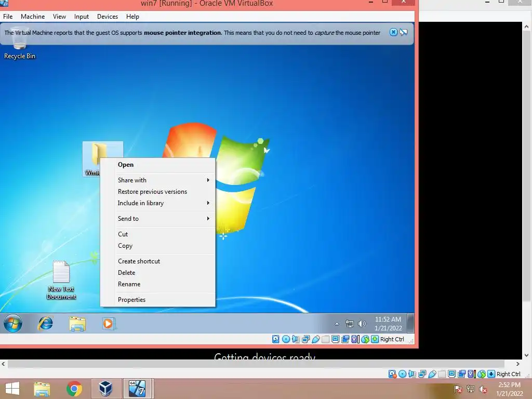The width and height of the screenshot is (532, 399).
Task: Choose Restore previous versions
Action: [158, 192]
